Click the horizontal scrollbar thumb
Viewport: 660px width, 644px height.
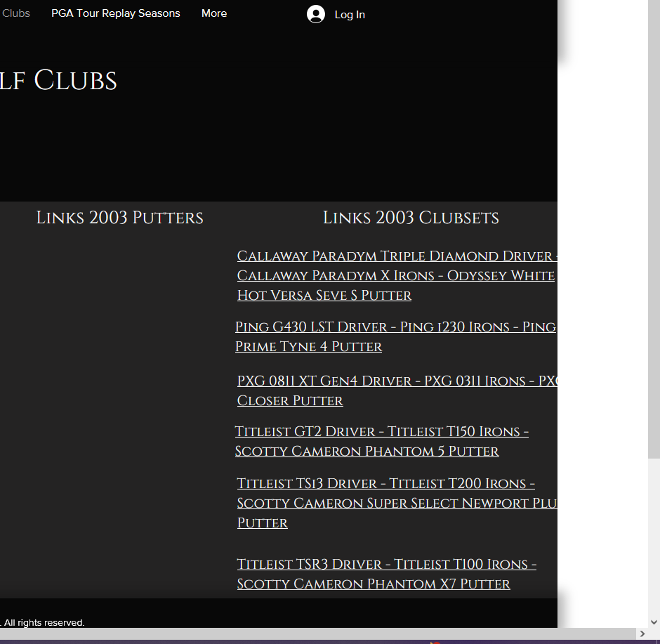pos(316,633)
